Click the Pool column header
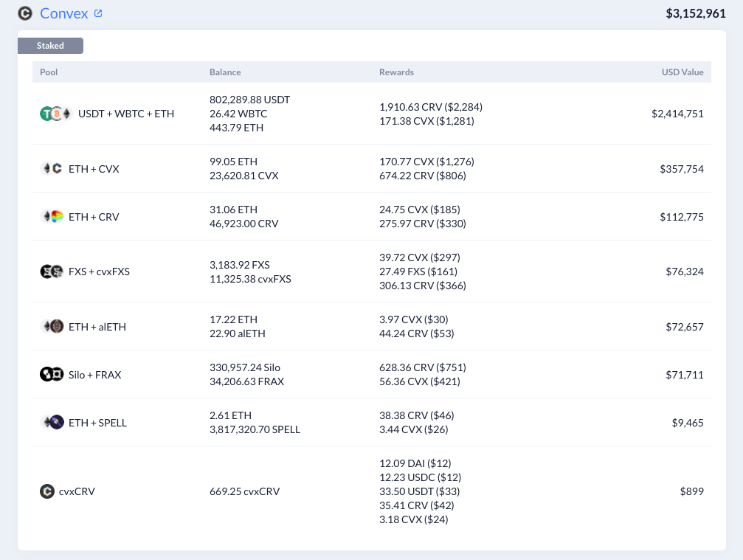 click(x=49, y=72)
